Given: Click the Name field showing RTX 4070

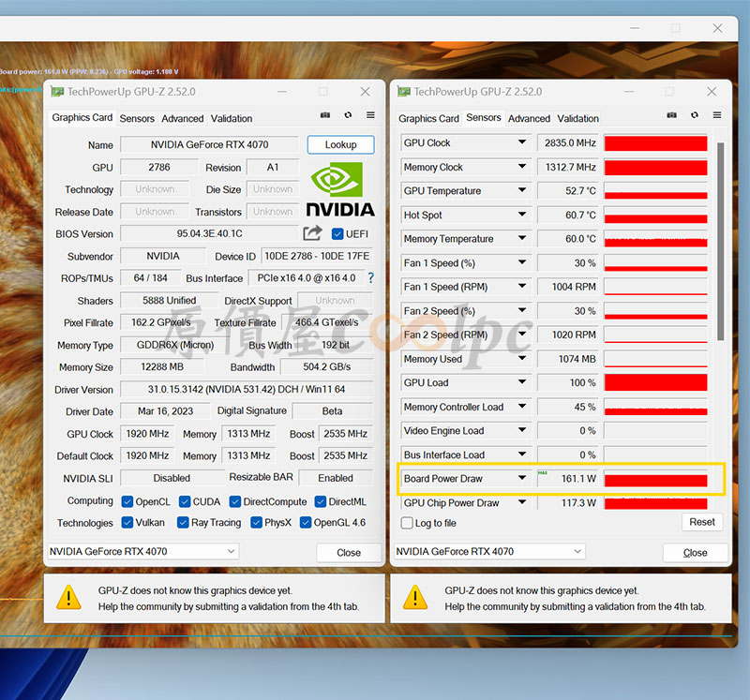Looking at the screenshot, I should click(x=209, y=144).
